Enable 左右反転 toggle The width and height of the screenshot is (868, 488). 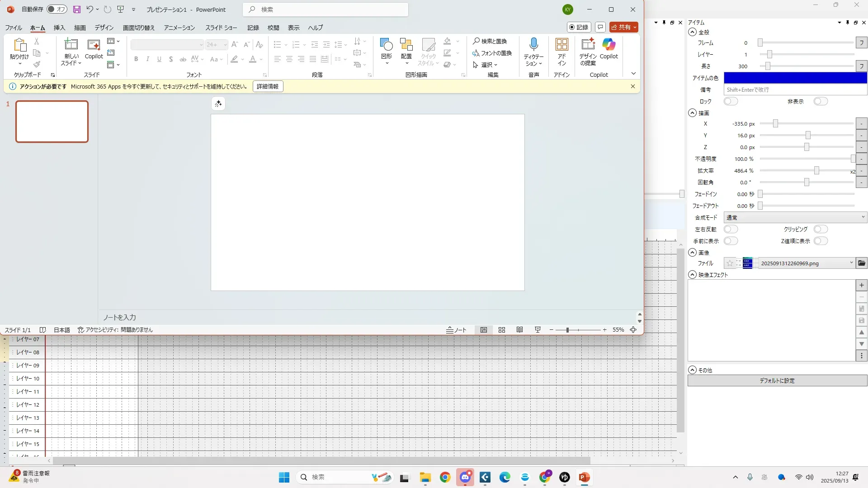tap(731, 229)
